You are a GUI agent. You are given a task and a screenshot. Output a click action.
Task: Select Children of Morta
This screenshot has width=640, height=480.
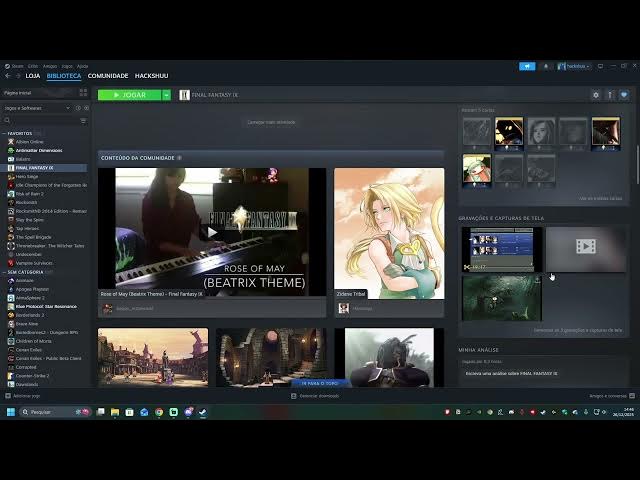[x=33, y=341]
